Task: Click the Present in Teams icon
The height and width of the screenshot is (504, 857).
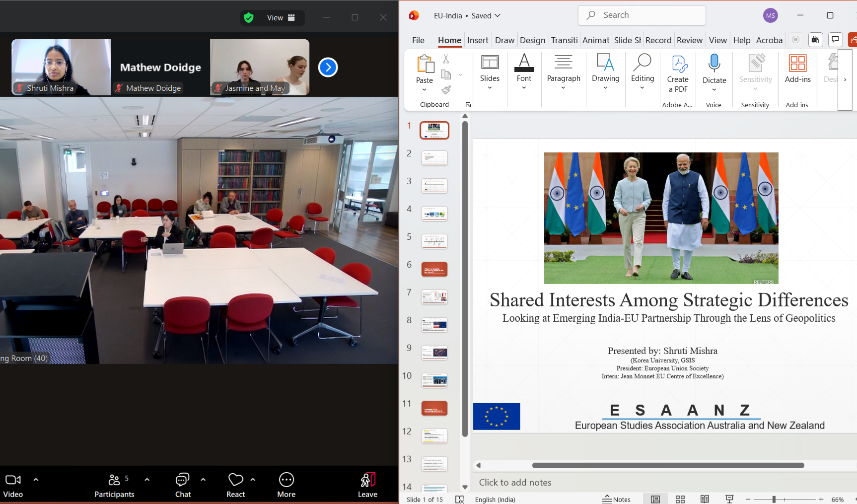Action: tap(815, 40)
